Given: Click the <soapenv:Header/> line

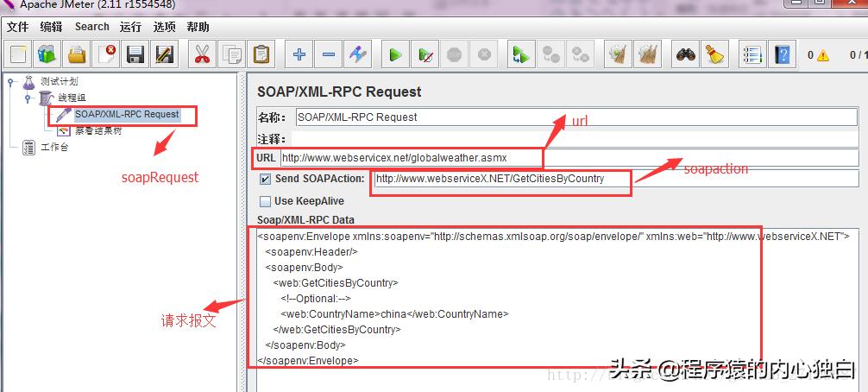Looking at the screenshot, I should click(x=312, y=252).
